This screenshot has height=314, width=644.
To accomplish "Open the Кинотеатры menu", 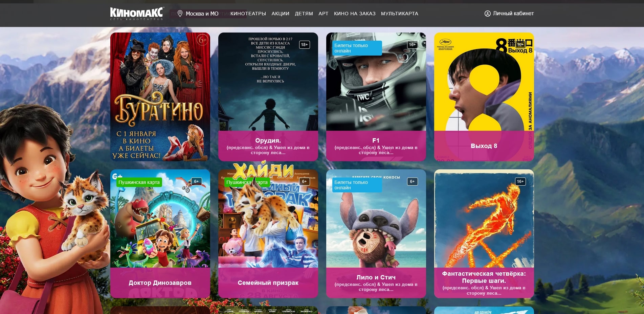I will point(248,14).
